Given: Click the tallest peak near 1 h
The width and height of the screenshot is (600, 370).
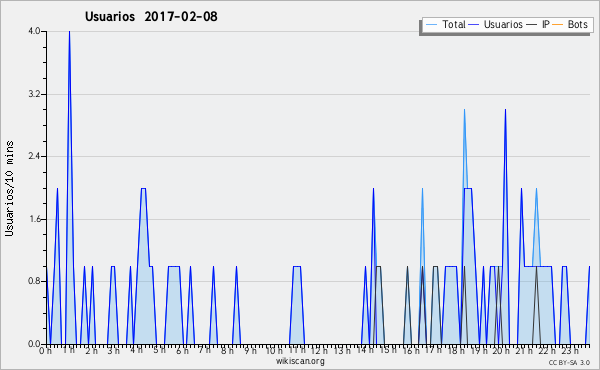Looking at the screenshot, I should [69, 32].
